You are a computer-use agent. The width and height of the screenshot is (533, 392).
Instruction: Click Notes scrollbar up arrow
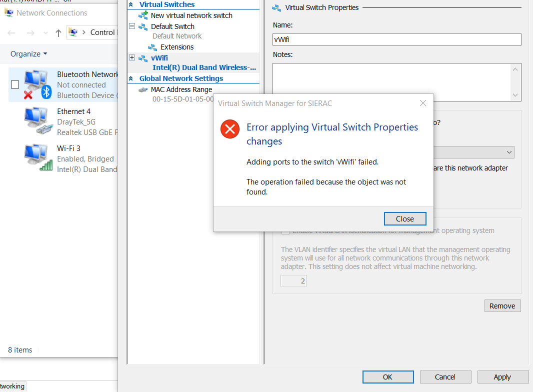click(515, 69)
